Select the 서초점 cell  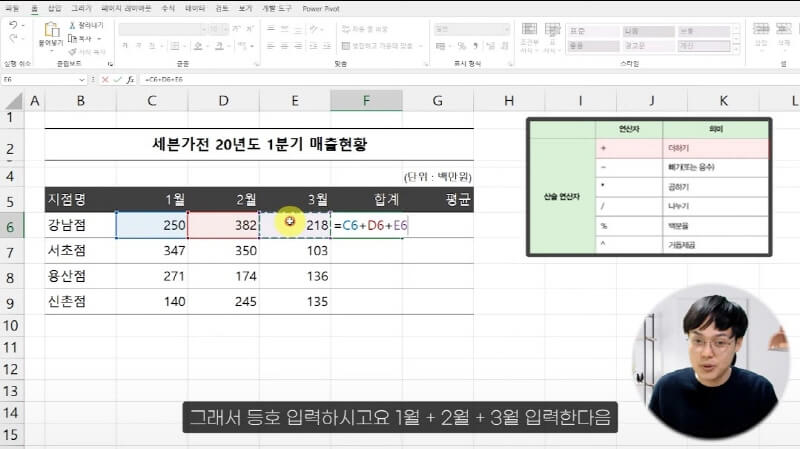pos(81,251)
